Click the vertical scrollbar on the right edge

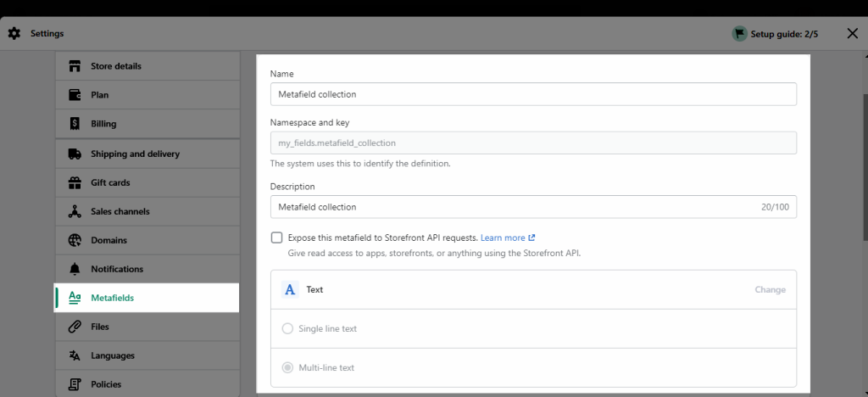point(865,166)
